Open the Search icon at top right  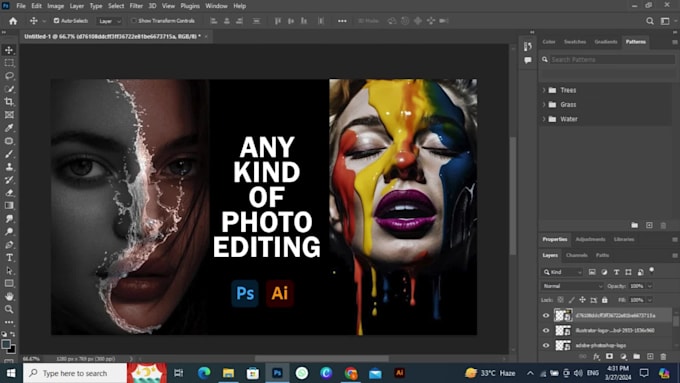(650, 21)
